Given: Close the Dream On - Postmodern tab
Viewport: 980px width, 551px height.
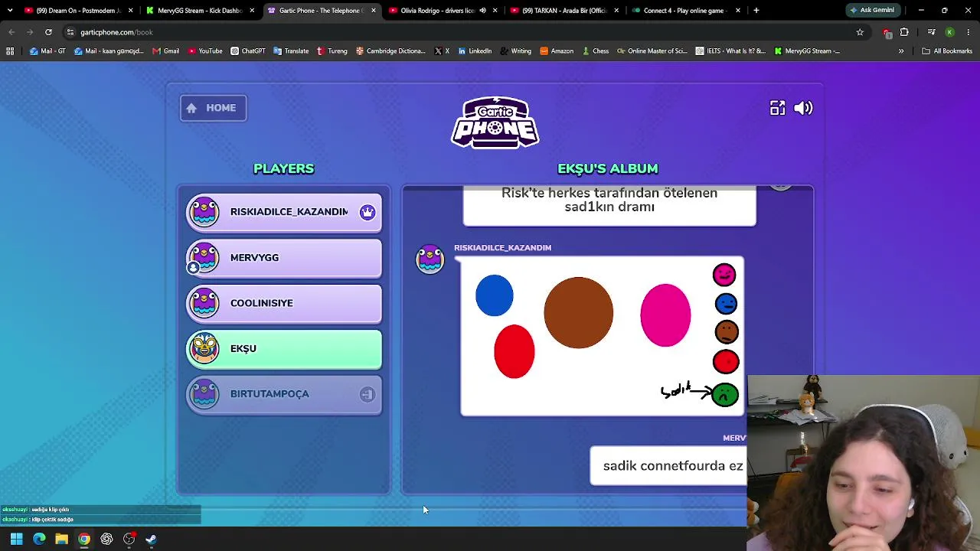Looking at the screenshot, I should 131,11.
